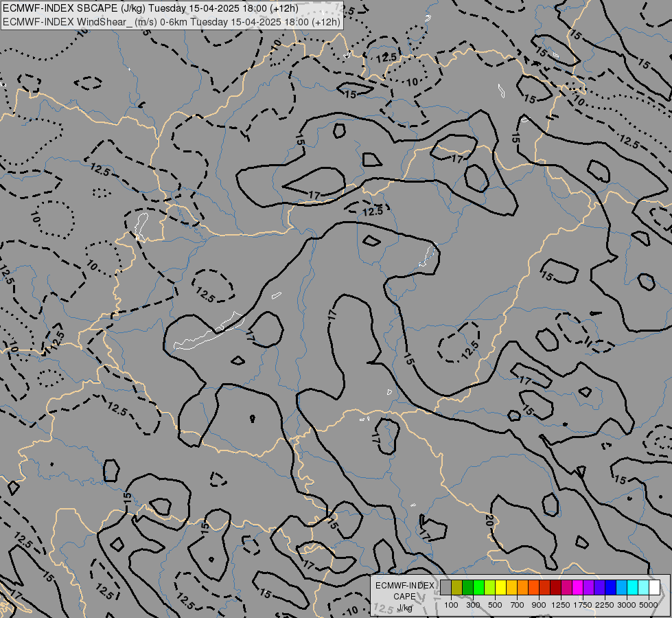Click the dark red legend swatch
The height and width of the screenshot is (618, 672).
[x=555, y=588]
